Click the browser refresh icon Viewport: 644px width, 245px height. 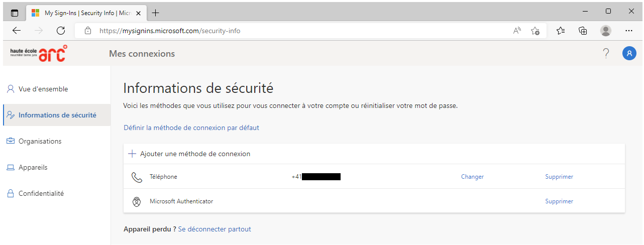61,31
